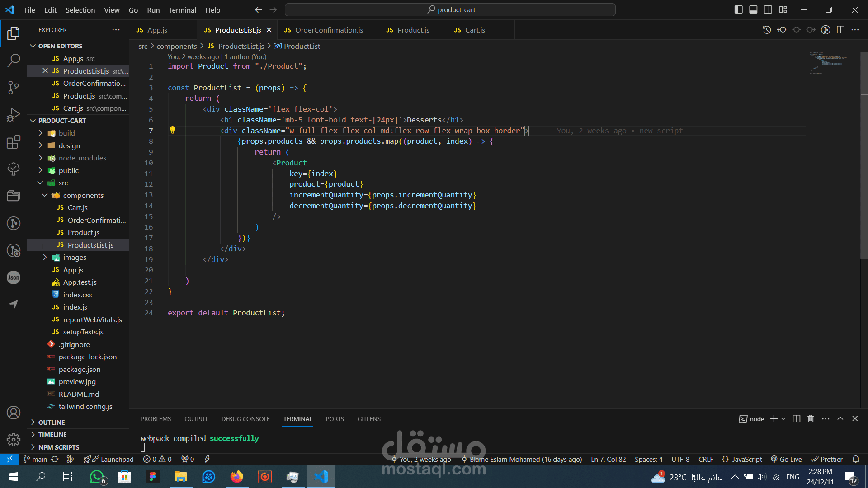
Task: Toggle the bottom panel visibility
Action: [753, 9]
